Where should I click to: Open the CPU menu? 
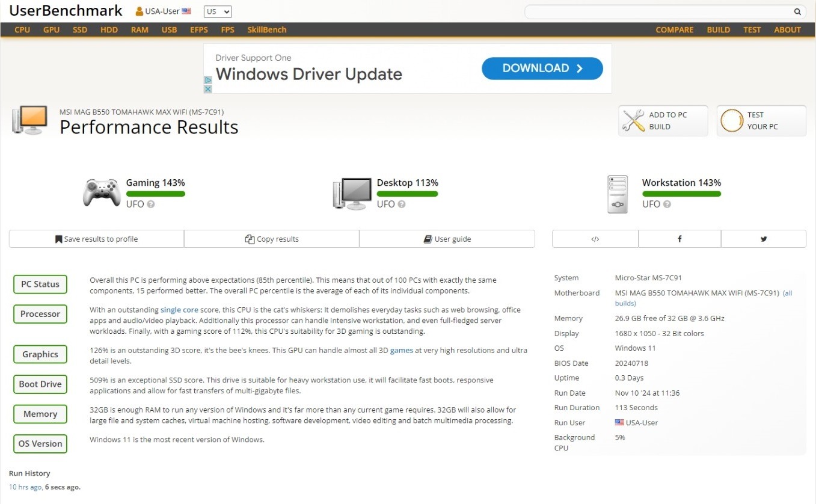tap(22, 29)
